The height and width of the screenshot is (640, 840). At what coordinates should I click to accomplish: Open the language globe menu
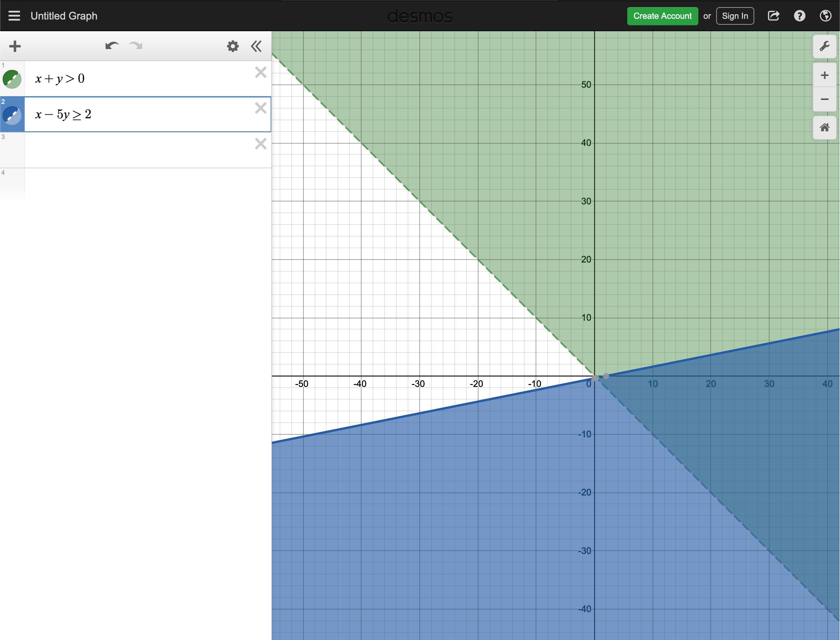pos(825,16)
